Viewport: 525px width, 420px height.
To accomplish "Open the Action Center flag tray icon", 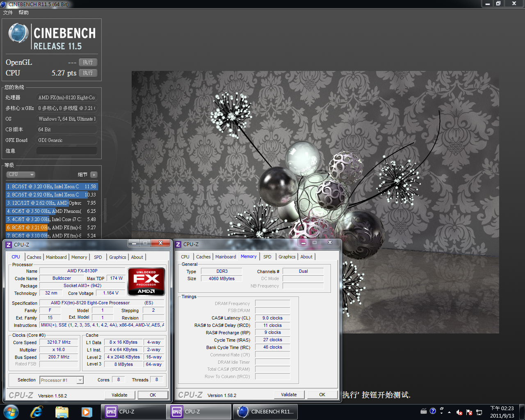I will (x=469, y=412).
